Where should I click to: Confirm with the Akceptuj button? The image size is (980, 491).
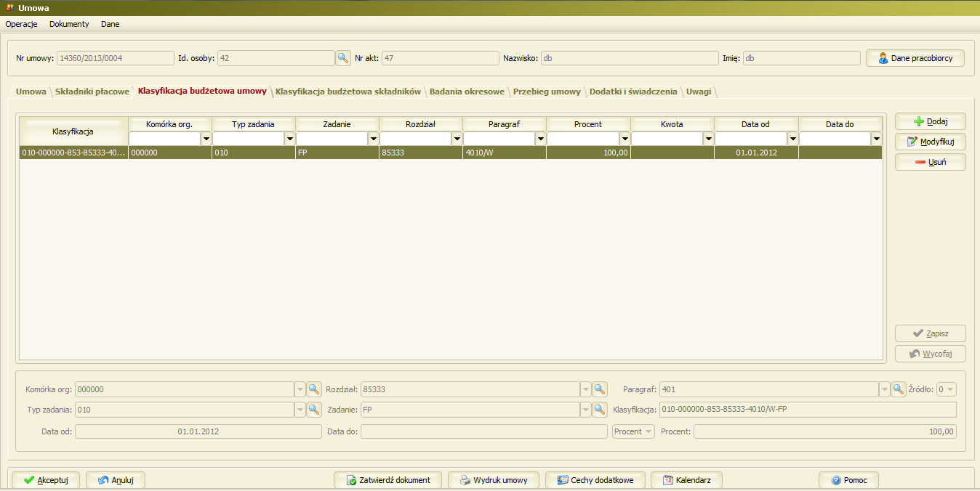point(45,480)
